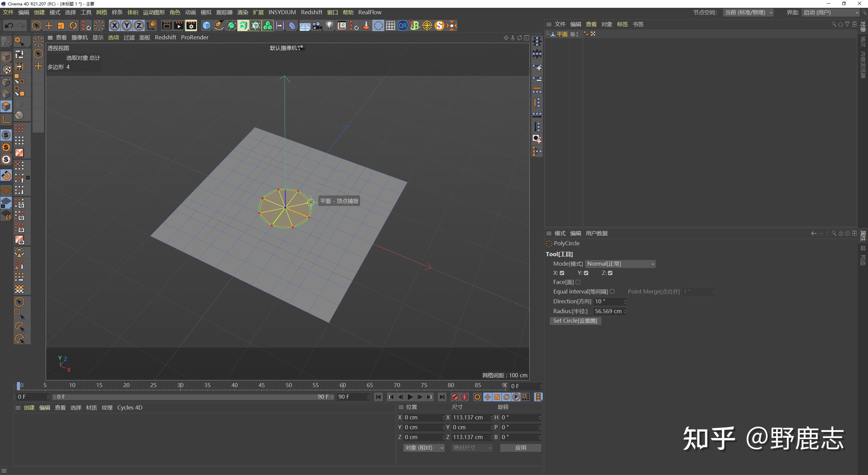Click the Undo arrow icon
The height and width of the screenshot is (475, 868).
pos(9,25)
